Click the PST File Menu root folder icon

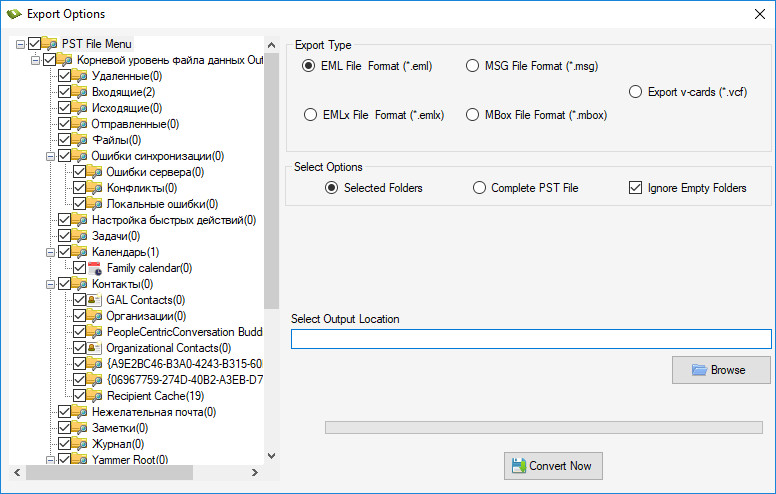[x=50, y=44]
